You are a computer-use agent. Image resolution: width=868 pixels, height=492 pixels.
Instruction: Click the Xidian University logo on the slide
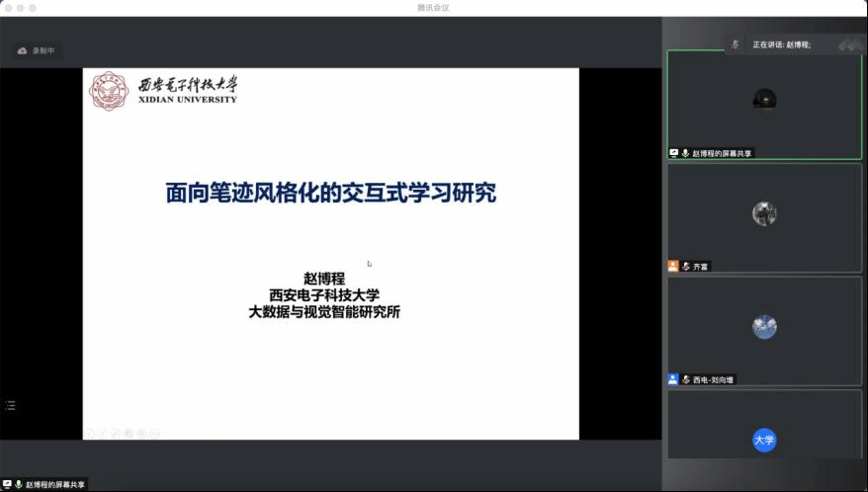109,91
